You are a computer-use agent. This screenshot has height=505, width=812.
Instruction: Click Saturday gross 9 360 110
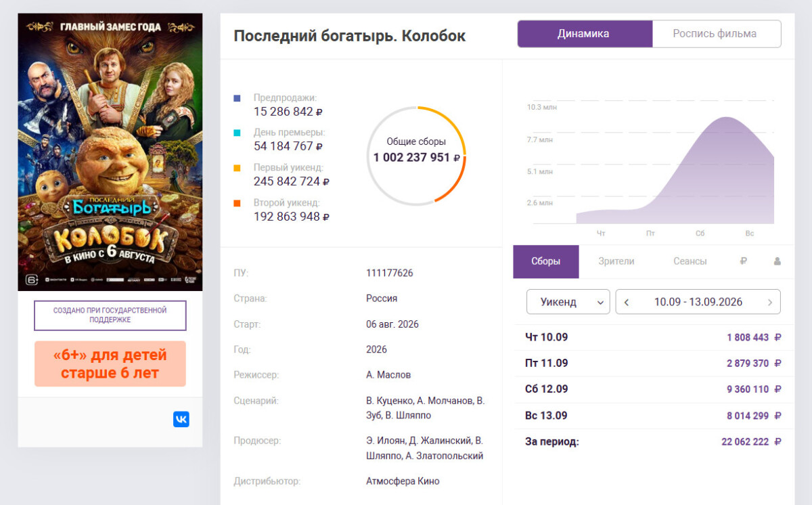pos(754,389)
